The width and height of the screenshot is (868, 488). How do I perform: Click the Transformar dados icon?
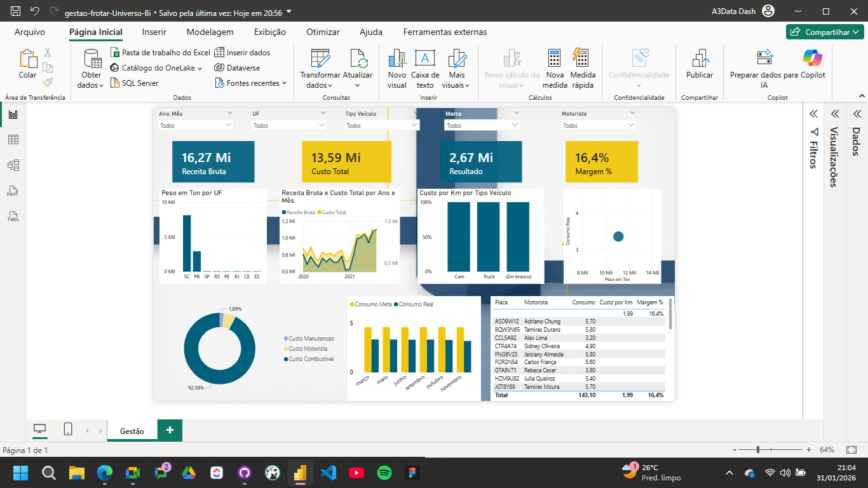click(x=320, y=60)
